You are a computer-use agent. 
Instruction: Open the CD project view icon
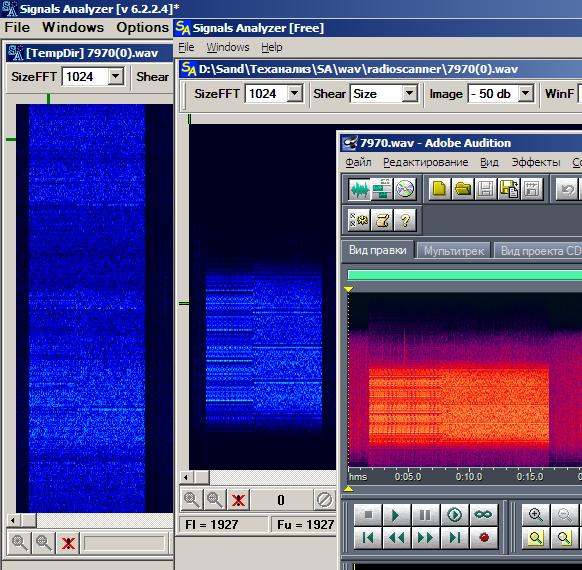(405, 189)
